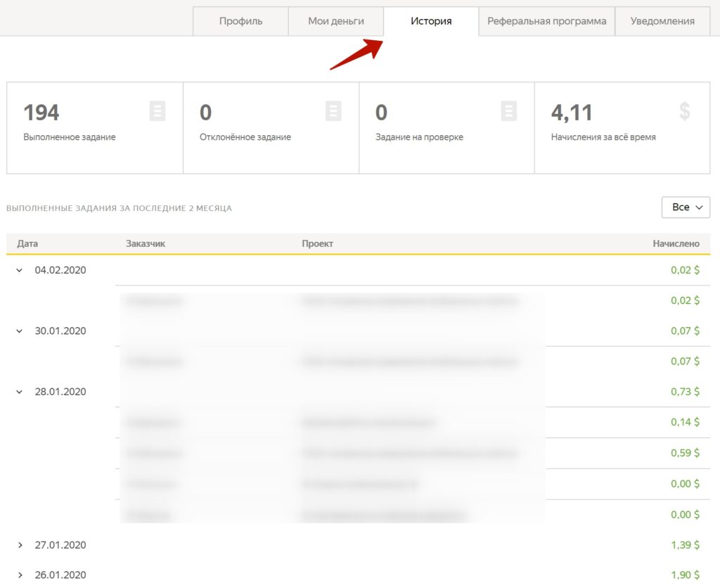Image resolution: width=720 pixels, height=588 pixels.
Task: Click the Начислено column header
Action: pos(676,243)
